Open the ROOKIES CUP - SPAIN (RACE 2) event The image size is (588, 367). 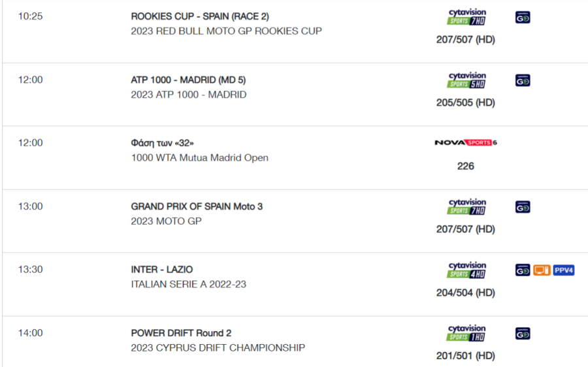(200, 16)
